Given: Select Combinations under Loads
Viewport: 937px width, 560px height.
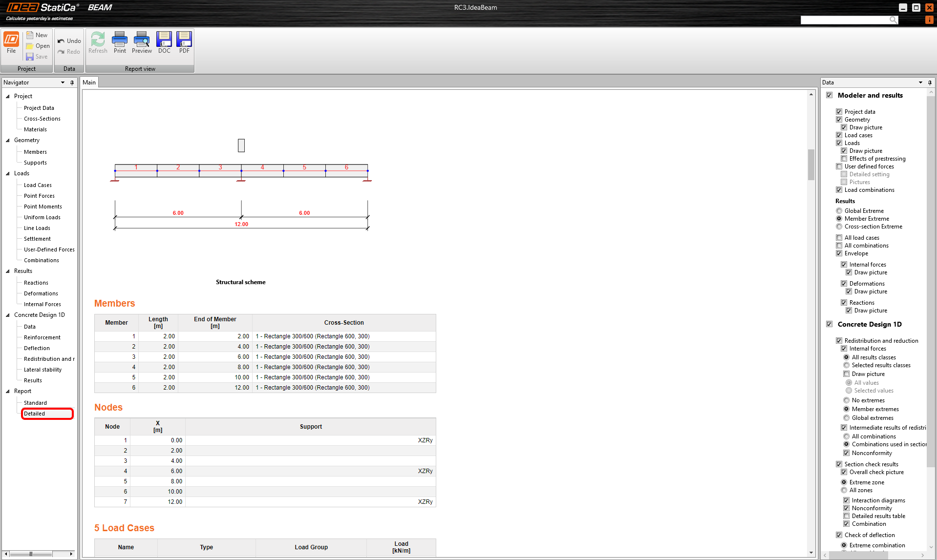Looking at the screenshot, I should [x=42, y=260].
